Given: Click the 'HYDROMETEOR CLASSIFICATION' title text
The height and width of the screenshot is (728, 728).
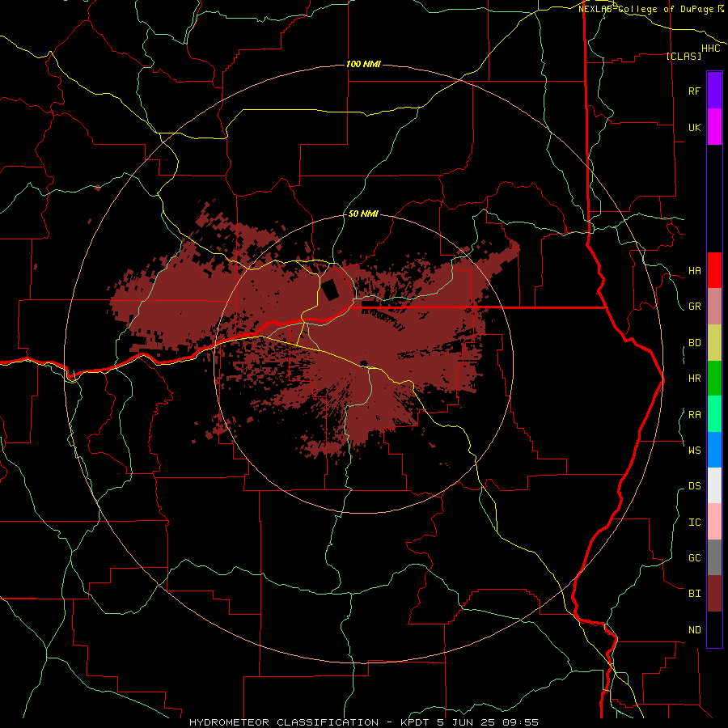Looking at the screenshot, I should (284, 722).
